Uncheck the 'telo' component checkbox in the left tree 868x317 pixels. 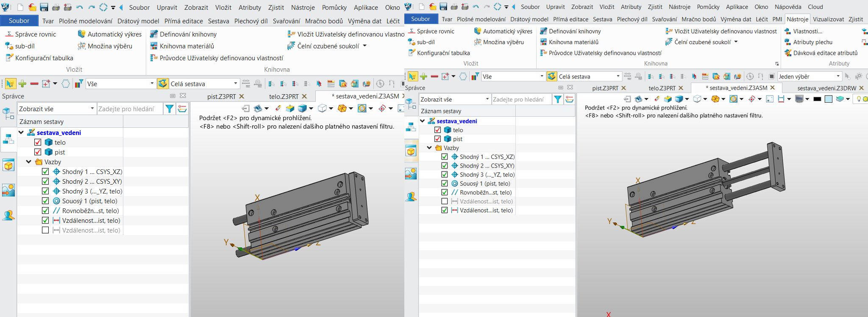click(x=38, y=142)
